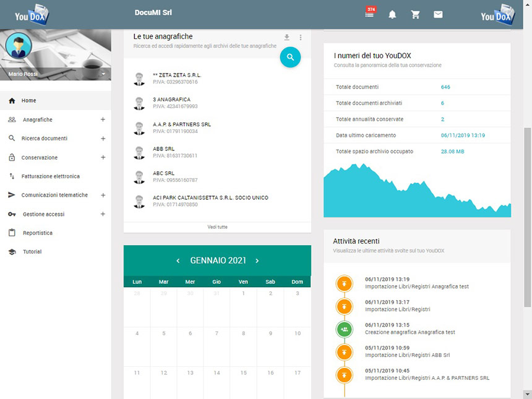Click the round anagrafiche search button
The image size is (532, 399).
click(290, 57)
